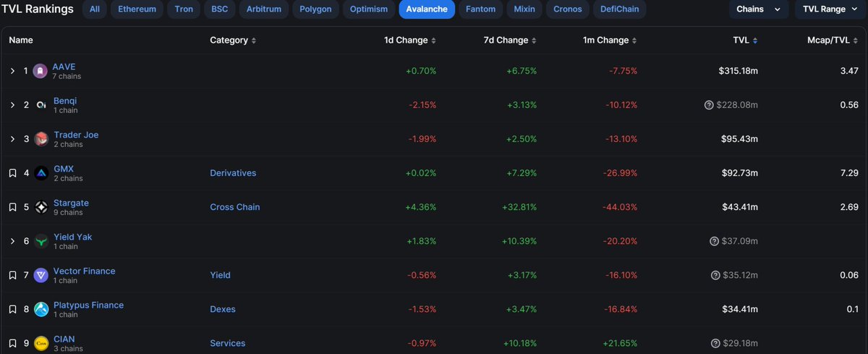Image resolution: width=868 pixels, height=354 pixels.
Task: Open the Cross Chain category link
Action: (235, 207)
